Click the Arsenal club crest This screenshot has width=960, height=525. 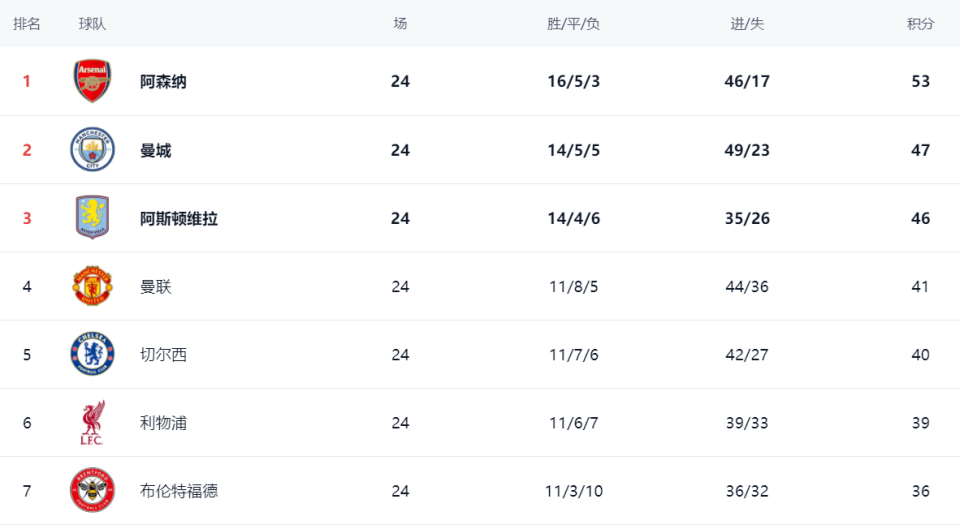click(x=93, y=81)
